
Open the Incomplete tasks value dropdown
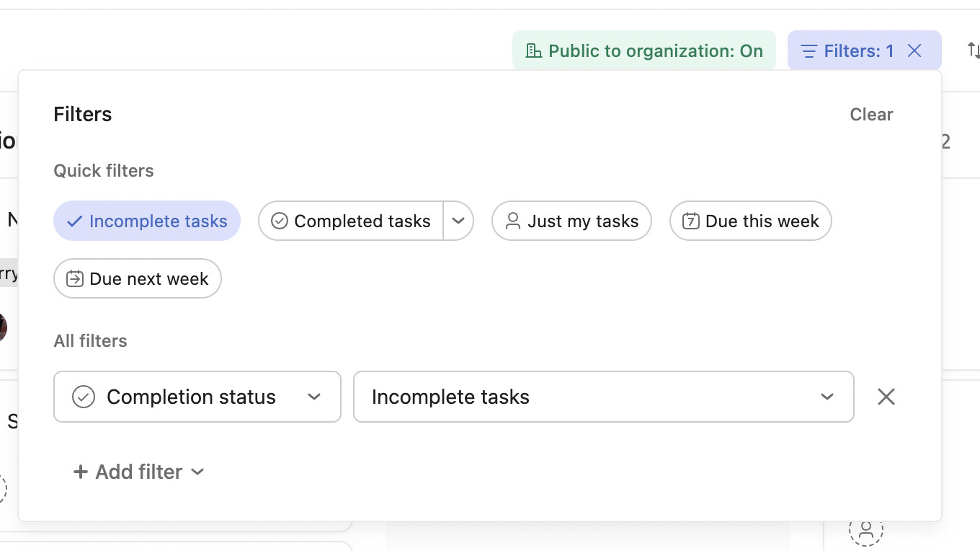tap(603, 397)
